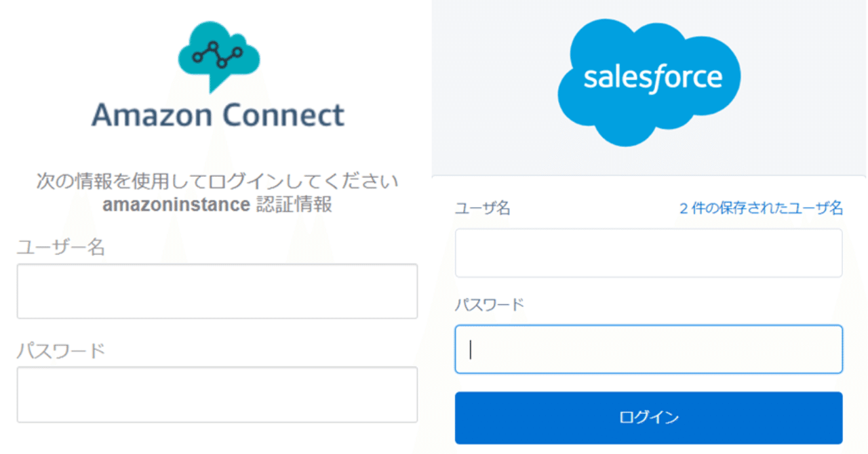Focus the Amazon Connect ユーザー名 input field
This screenshot has width=868, height=454.
pyautogui.click(x=217, y=291)
